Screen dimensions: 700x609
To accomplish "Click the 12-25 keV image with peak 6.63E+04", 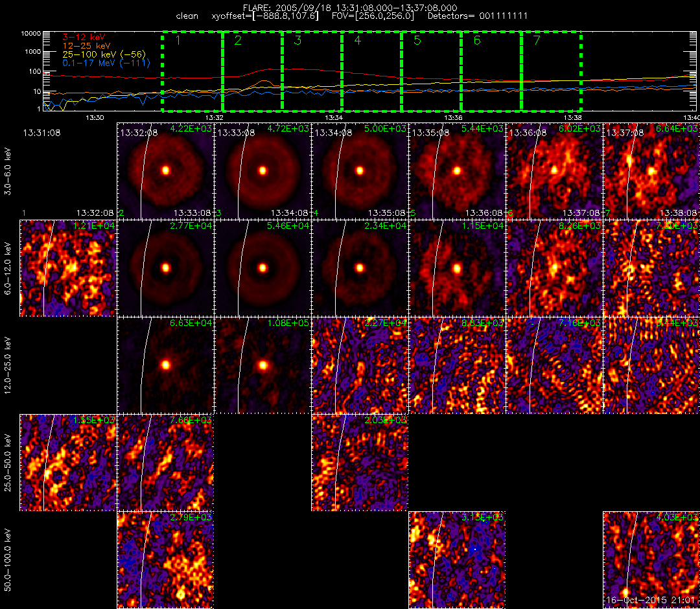I will [x=165, y=365].
